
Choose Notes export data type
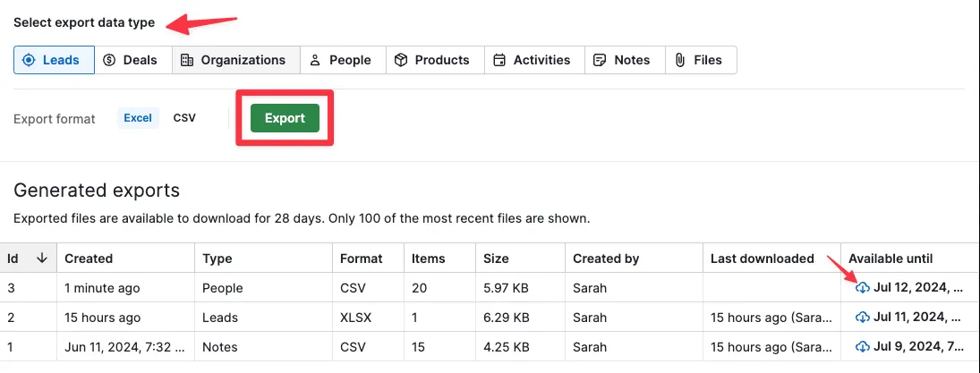[x=625, y=60]
